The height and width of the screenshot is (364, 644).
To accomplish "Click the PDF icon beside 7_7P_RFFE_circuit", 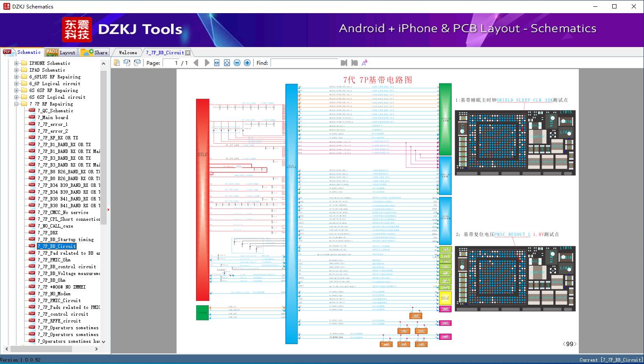I will pos(32,321).
